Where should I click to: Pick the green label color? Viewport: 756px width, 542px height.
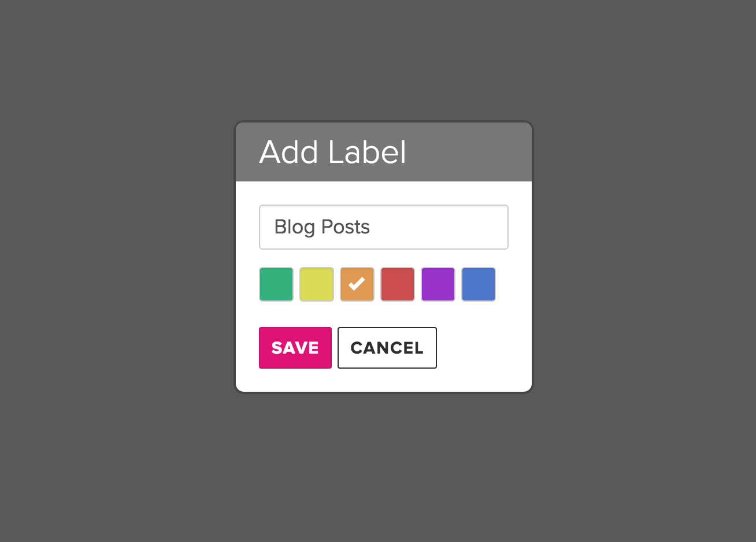(x=276, y=284)
